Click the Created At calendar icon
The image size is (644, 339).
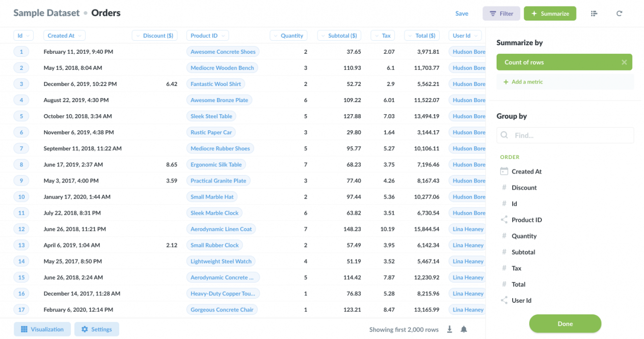tap(504, 172)
